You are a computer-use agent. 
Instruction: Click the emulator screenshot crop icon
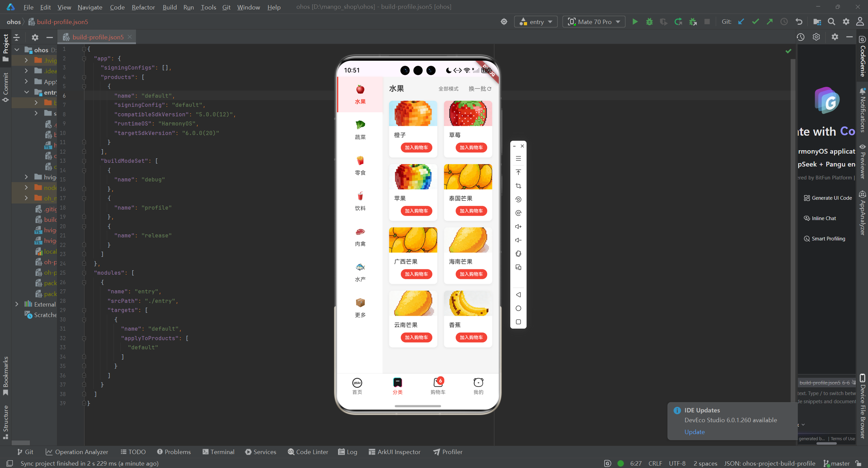[x=518, y=186]
